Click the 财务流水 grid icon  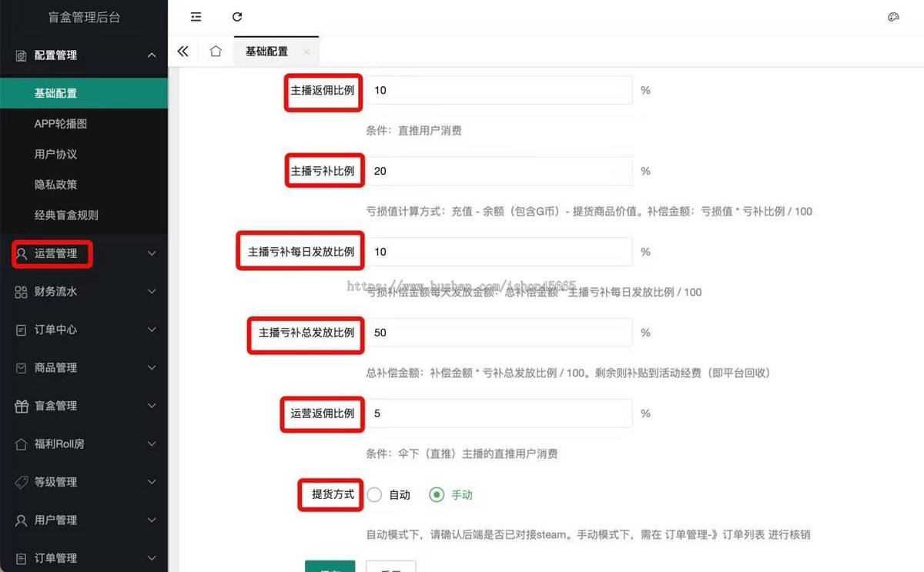pyautogui.click(x=21, y=292)
